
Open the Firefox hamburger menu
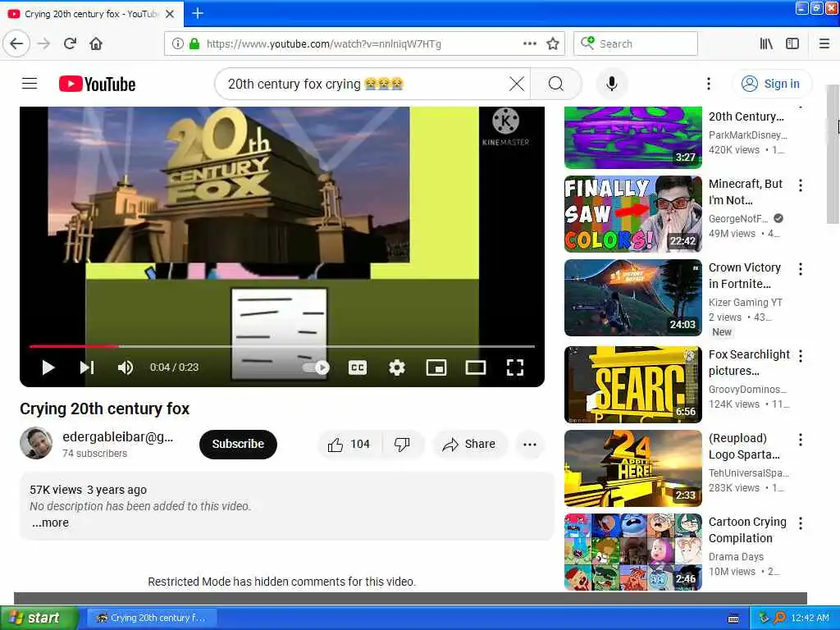(x=824, y=43)
